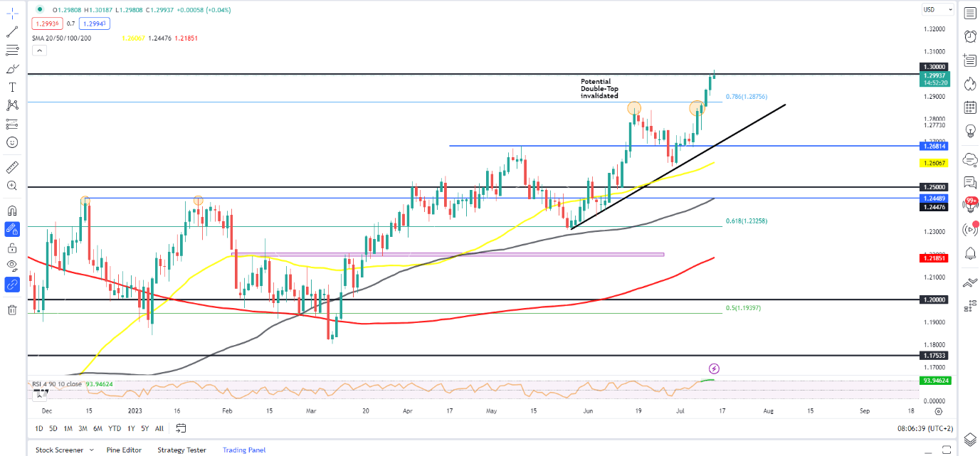The width and height of the screenshot is (980, 456).
Task: Click the red sell price 1.29936
Action: pos(47,23)
